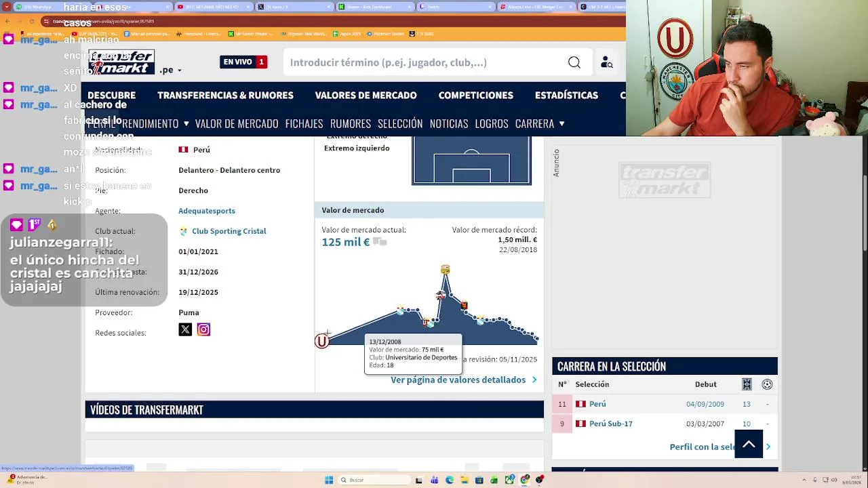The height and width of the screenshot is (488, 868).
Task: Click the magnifying glass search icon
Action: (574, 62)
